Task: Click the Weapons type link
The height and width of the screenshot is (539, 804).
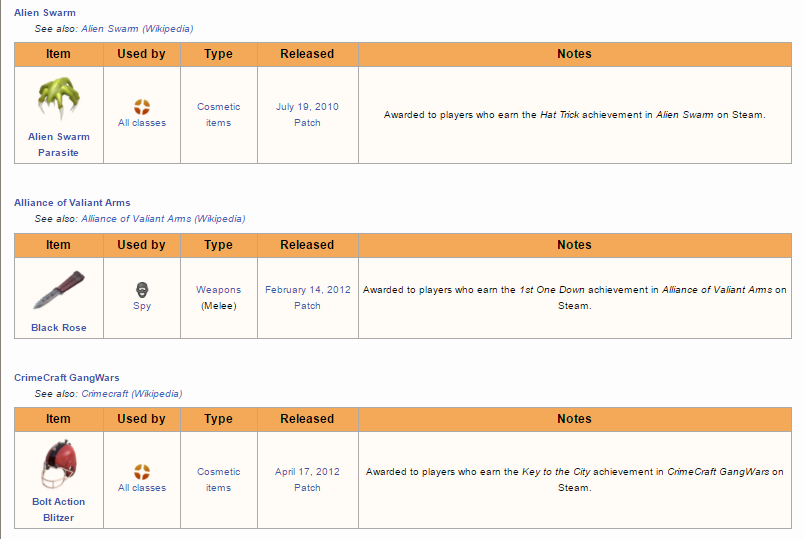Action: [x=218, y=290]
